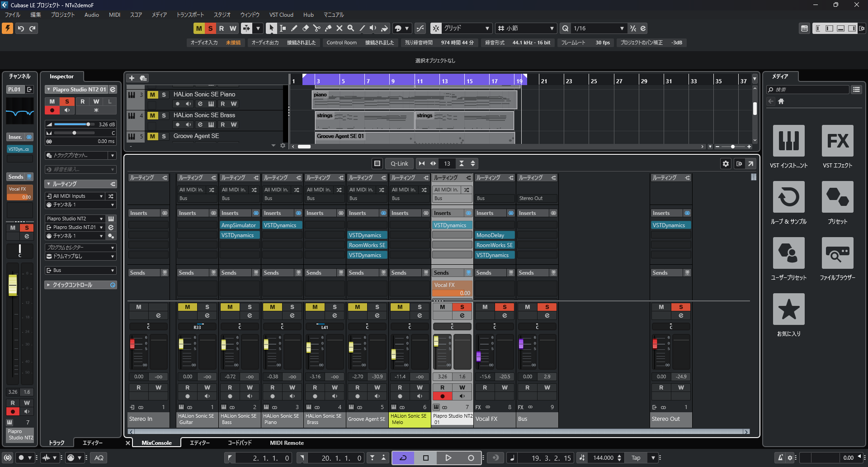Click the Stereo Out channel fader
This screenshot has height=467, width=868.
[655, 344]
